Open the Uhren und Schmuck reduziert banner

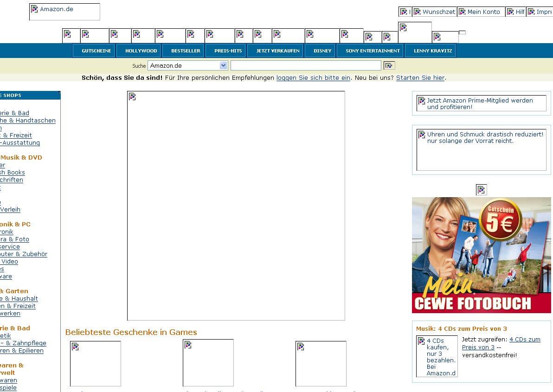(482, 150)
